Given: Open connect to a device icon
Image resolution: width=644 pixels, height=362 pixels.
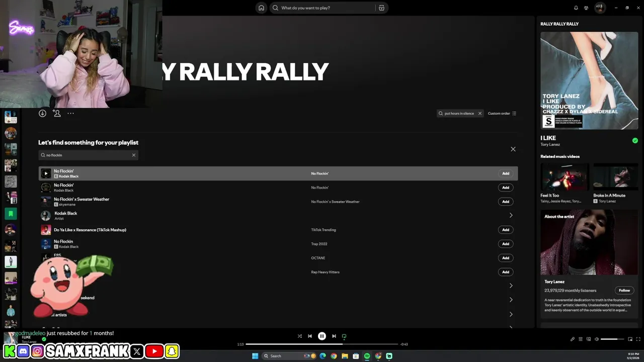Looking at the screenshot, I should 589,339.
